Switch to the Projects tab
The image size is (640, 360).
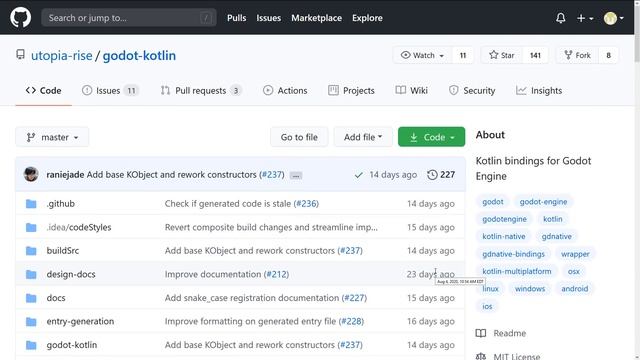[351, 91]
